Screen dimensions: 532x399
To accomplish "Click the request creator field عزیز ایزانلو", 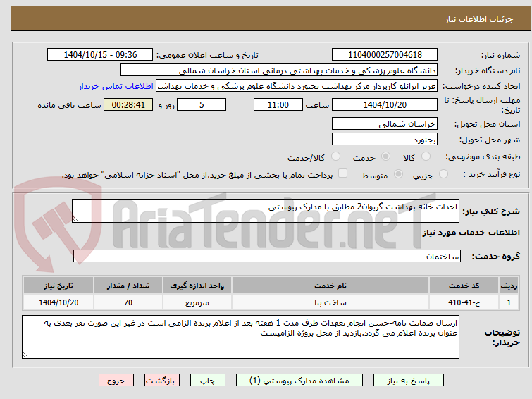I will click(x=296, y=86).
